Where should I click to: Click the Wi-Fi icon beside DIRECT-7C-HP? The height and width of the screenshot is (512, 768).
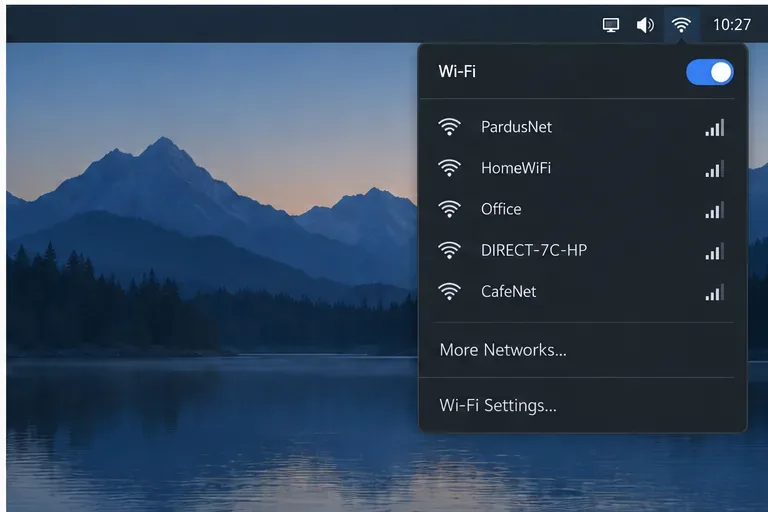coord(449,250)
